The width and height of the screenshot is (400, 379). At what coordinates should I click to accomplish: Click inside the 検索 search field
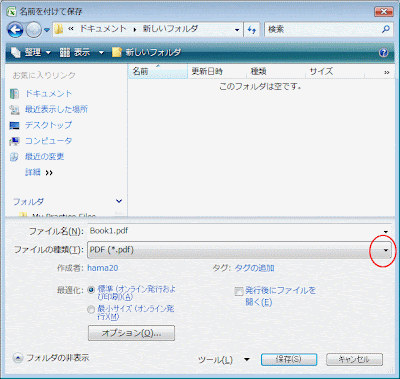coord(323,29)
